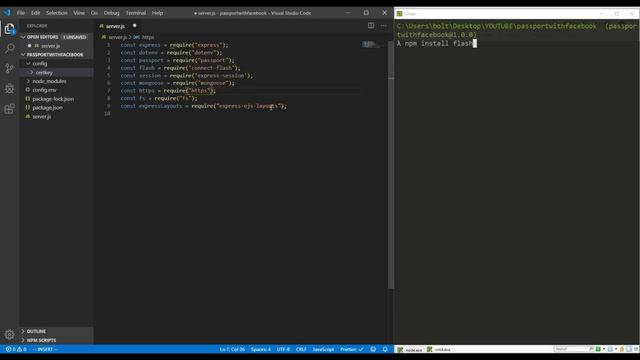This screenshot has height=360, width=640.
Task: Click the Cmder window title icon
Action: point(400,13)
